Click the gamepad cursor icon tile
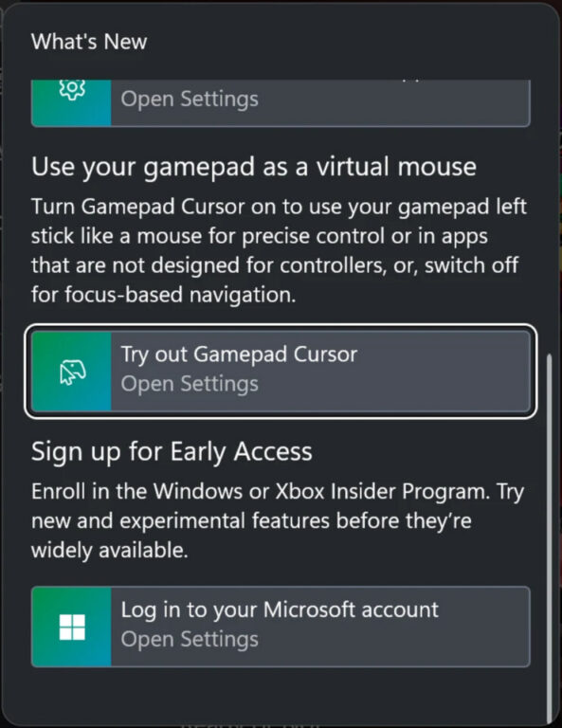The image size is (562, 728). pos(71,372)
